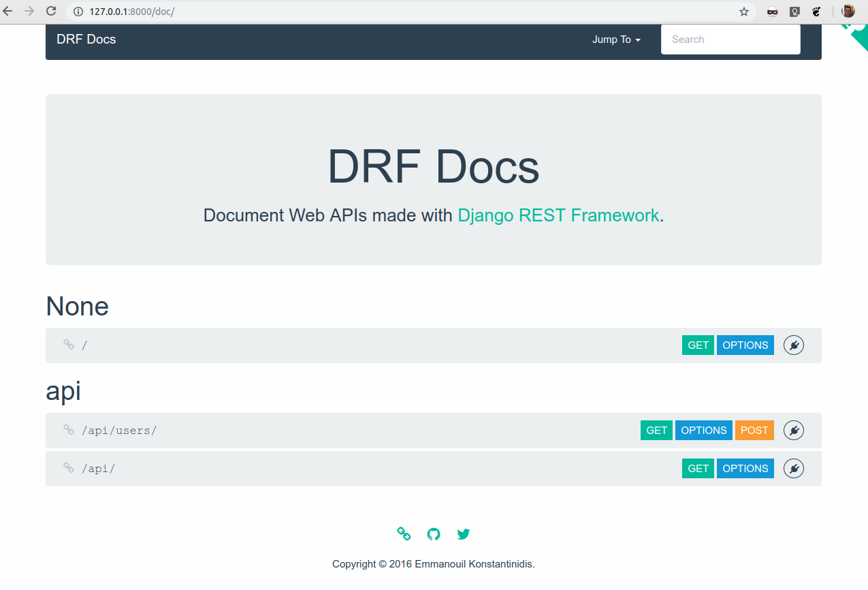Click the masked face extension icon
Viewport: 868px width, 590px height.
click(772, 12)
